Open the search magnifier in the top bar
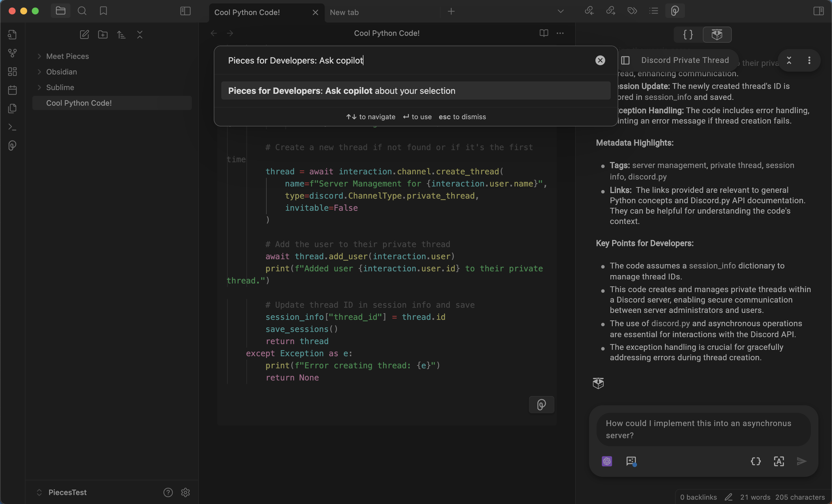This screenshot has width=832, height=504. (82, 11)
